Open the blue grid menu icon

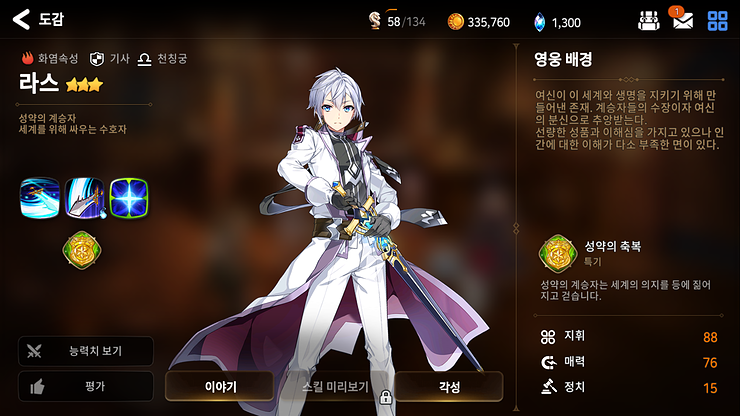tap(717, 21)
